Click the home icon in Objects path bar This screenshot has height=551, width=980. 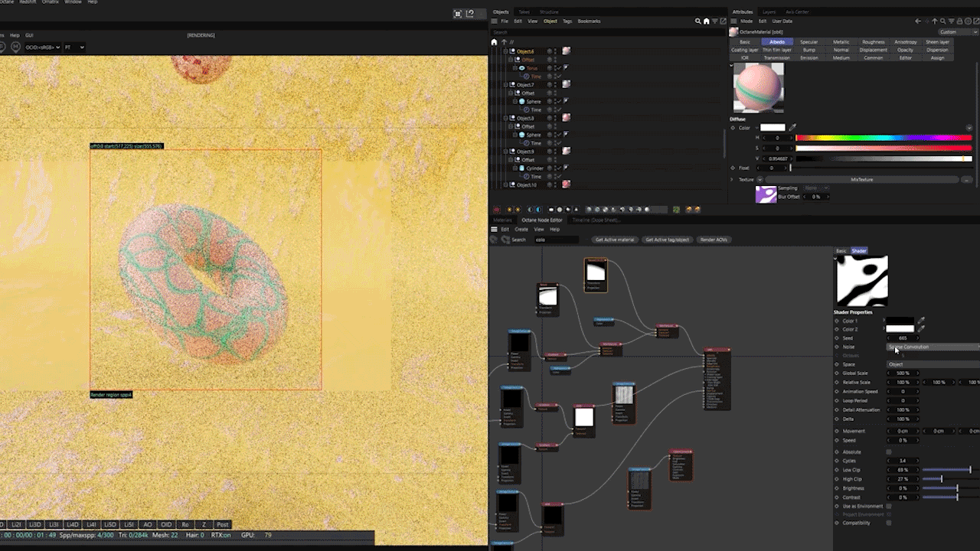tap(494, 42)
